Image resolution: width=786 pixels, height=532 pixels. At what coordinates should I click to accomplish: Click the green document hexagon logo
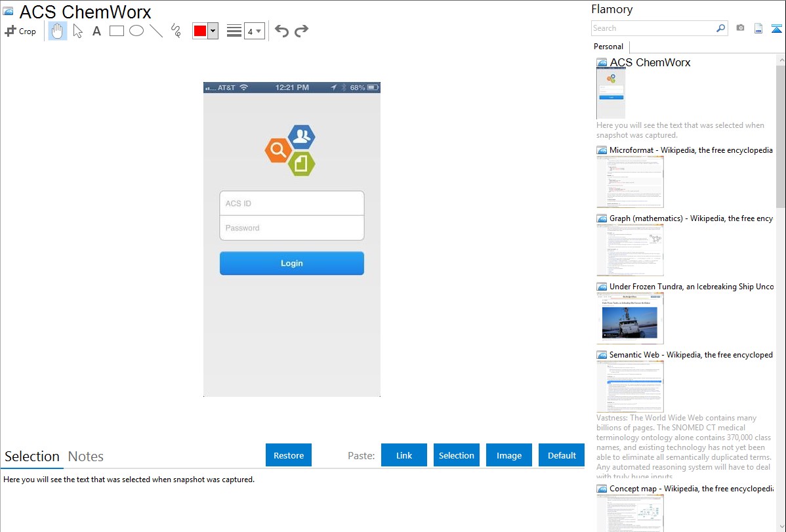[x=302, y=163]
